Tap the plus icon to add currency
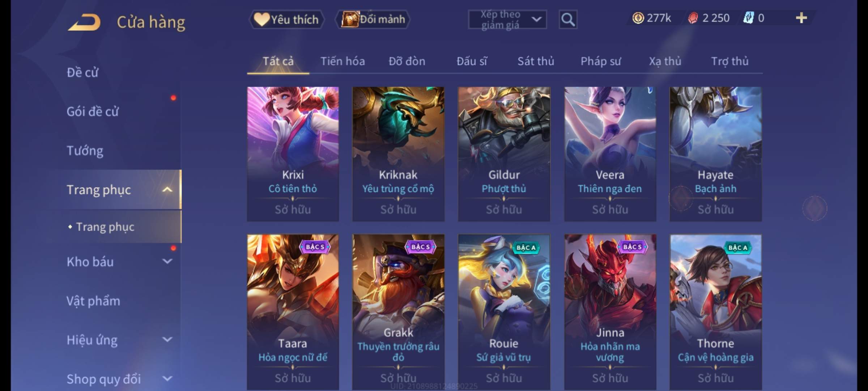The image size is (868, 391). click(801, 18)
